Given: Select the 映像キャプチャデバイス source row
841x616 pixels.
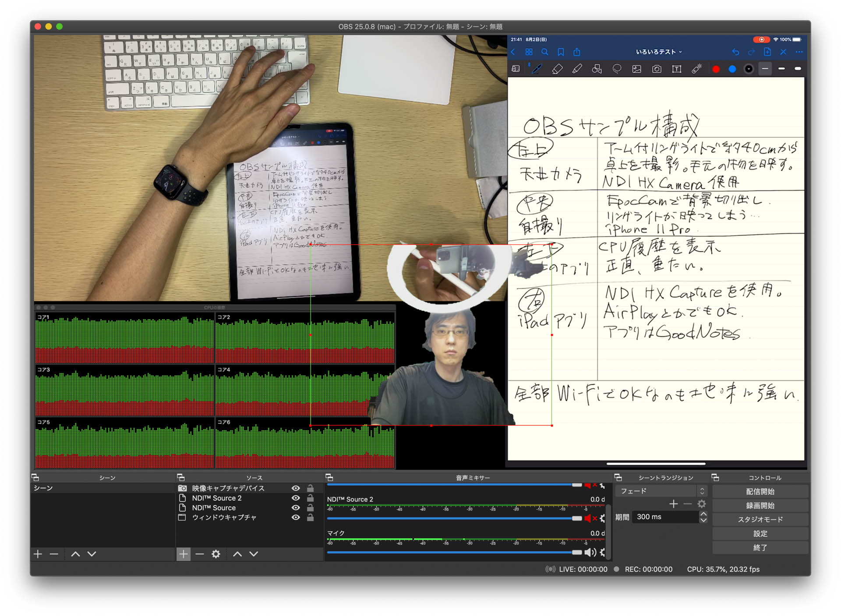Looking at the screenshot, I should [249, 488].
